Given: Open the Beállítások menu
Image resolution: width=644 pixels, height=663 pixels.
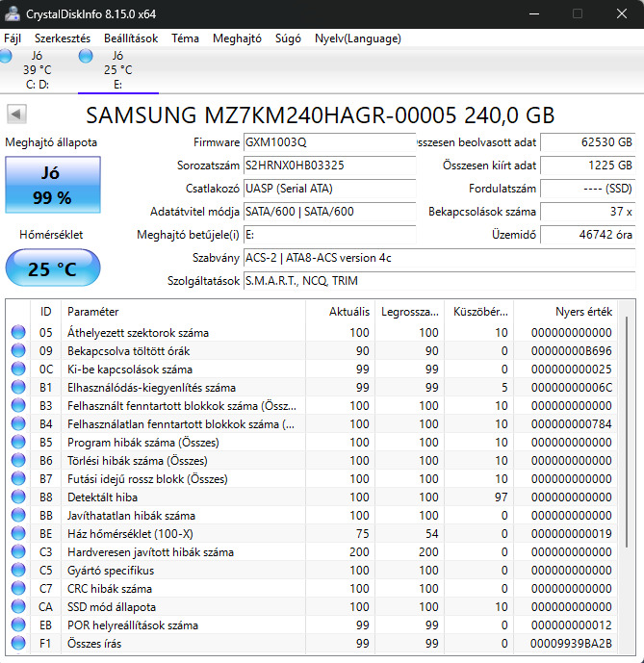Looking at the screenshot, I should 131,38.
